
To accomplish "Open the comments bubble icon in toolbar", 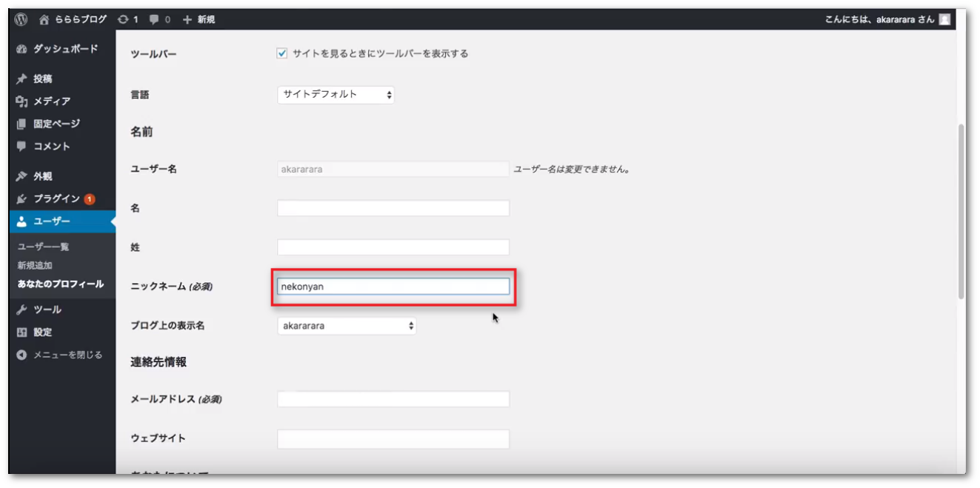I will pos(154,19).
